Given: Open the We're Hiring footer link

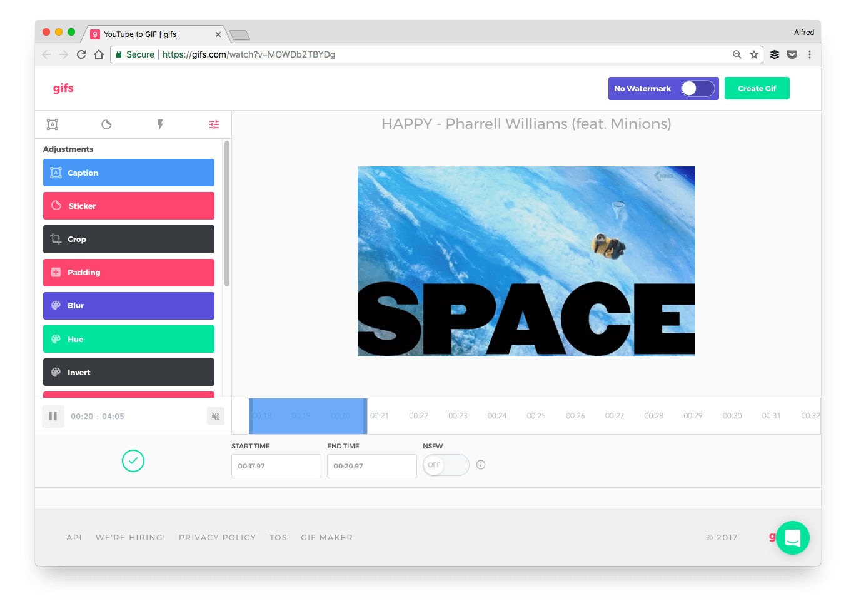Looking at the screenshot, I should pyautogui.click(x=131, y=537).
